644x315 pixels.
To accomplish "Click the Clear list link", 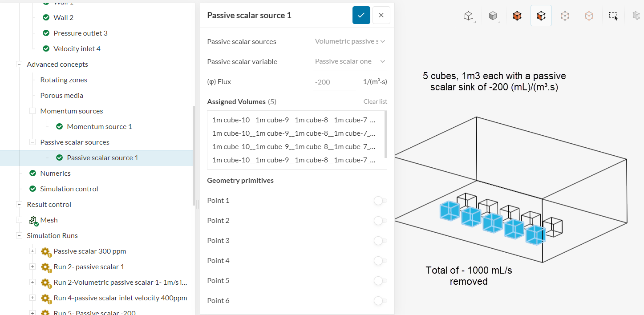I will pos(375,101).
